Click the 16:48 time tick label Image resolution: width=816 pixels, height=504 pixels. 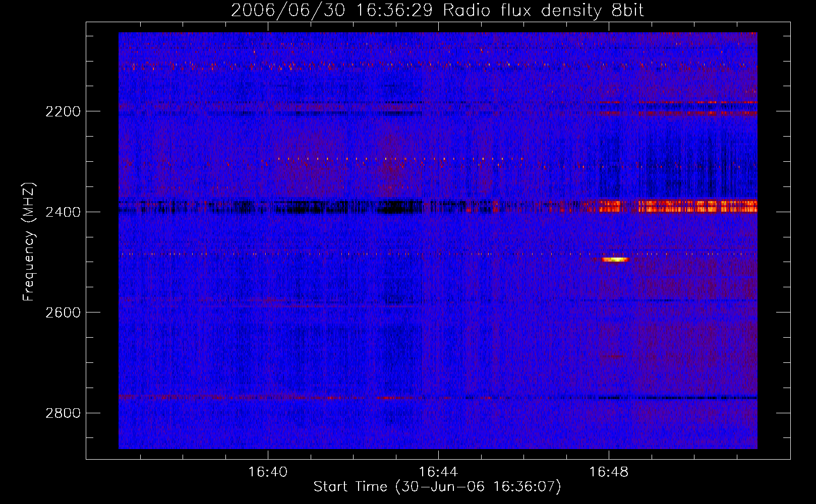pos(609,472)
